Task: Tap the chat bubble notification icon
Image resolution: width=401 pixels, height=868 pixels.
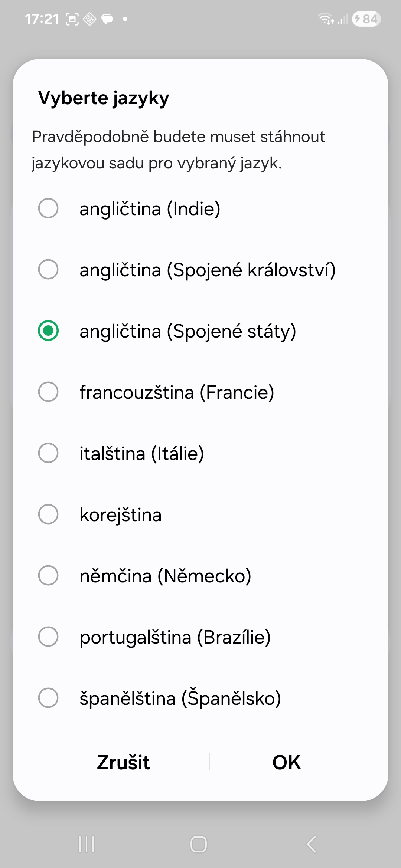Action: [x=107, y=19]
